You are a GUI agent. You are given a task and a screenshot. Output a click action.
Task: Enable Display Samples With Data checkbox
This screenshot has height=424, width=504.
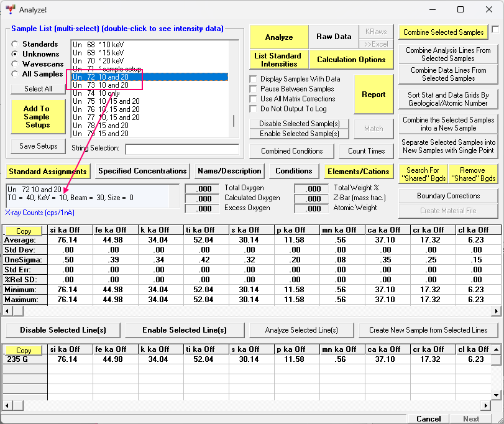254,79
